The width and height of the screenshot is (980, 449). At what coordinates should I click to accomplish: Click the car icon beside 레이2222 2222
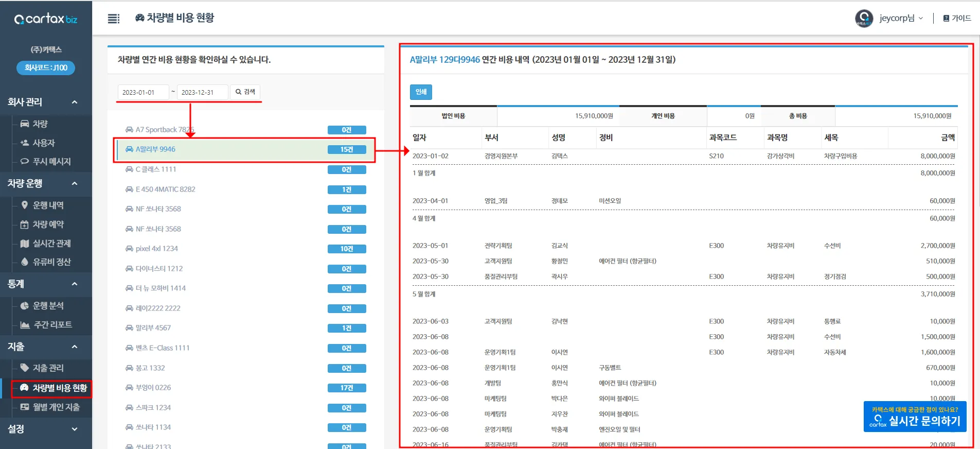tap(129, 308)
